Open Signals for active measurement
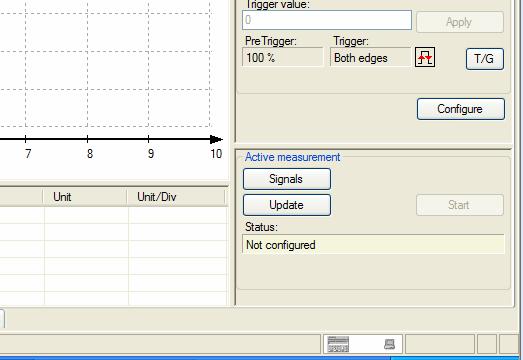 coord(287,179)
